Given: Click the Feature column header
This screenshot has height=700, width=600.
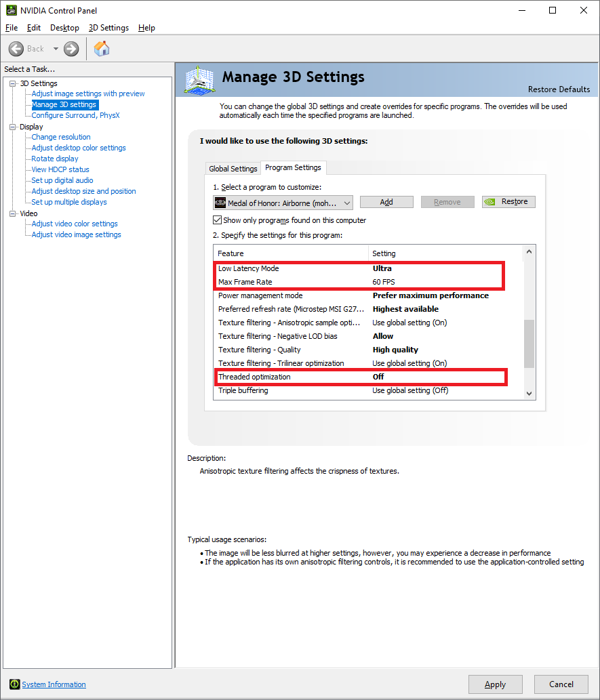Looking at the screenshot, I should (x=291, y=253).
